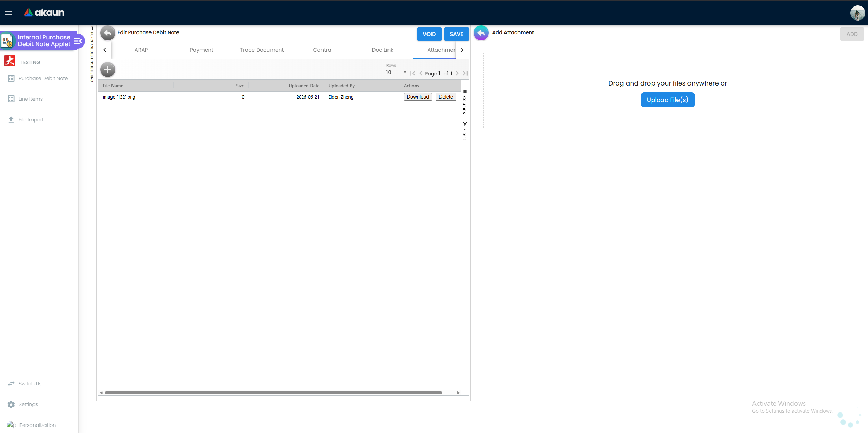The width and height of the screenshot is (868, 433).
Task: Switch to the Payment tab
Action: click(x=201, y=50)
